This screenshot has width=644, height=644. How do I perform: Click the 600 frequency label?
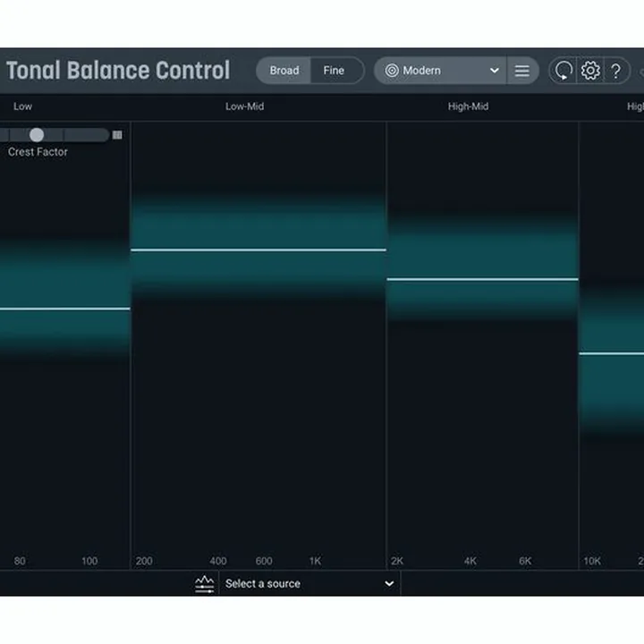(264, 561)
